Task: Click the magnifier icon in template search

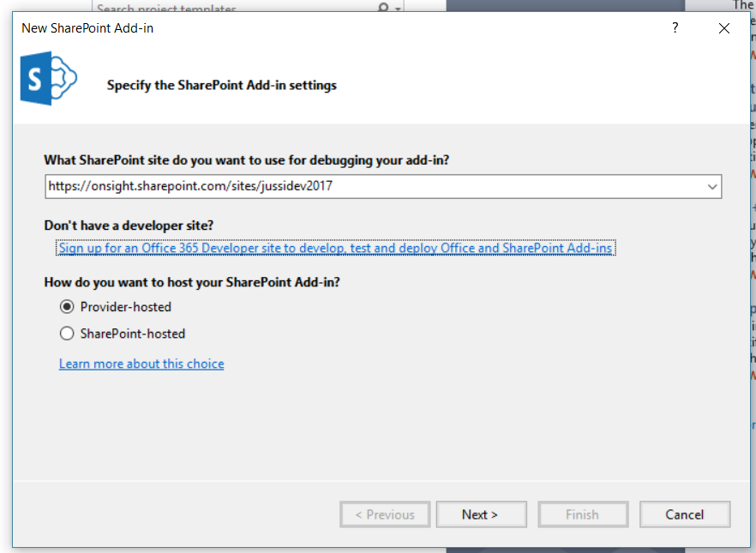Action: point(382,8)
